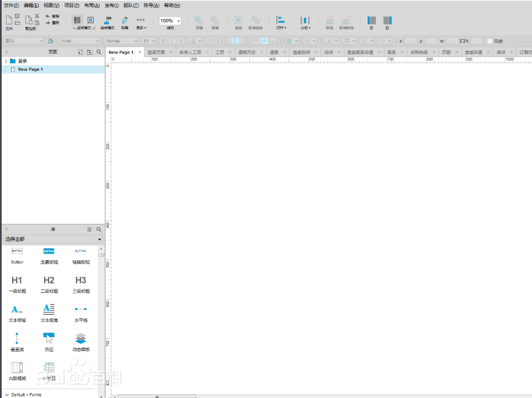Screen dimensions: 532x398
Task: Click the style editor icon beside 默认
Action: (50, 41)
